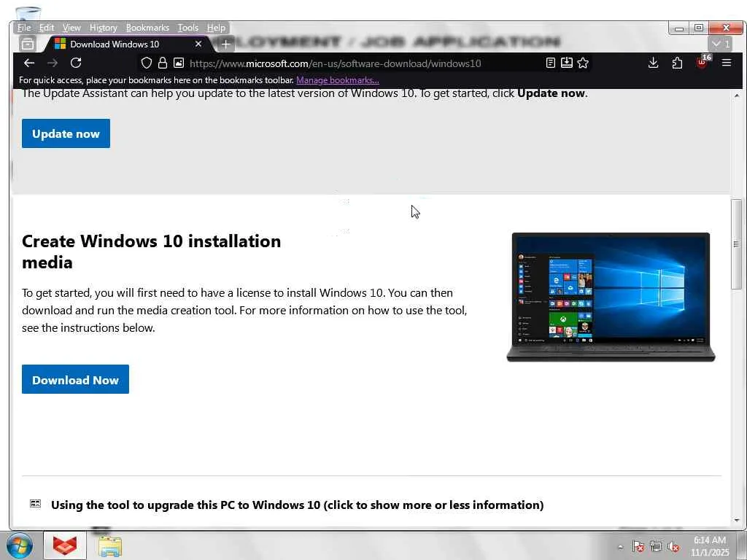Viewport: 747px width, 560px height.
Task: Open the uBlock Origin extension icon
Action: (703, 62)
